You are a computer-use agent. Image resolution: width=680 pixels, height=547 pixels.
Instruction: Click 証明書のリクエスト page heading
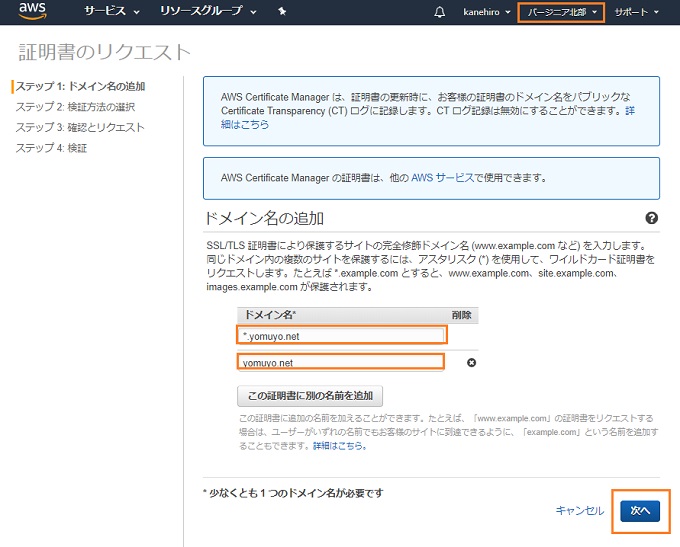click(x=105, y=52)
